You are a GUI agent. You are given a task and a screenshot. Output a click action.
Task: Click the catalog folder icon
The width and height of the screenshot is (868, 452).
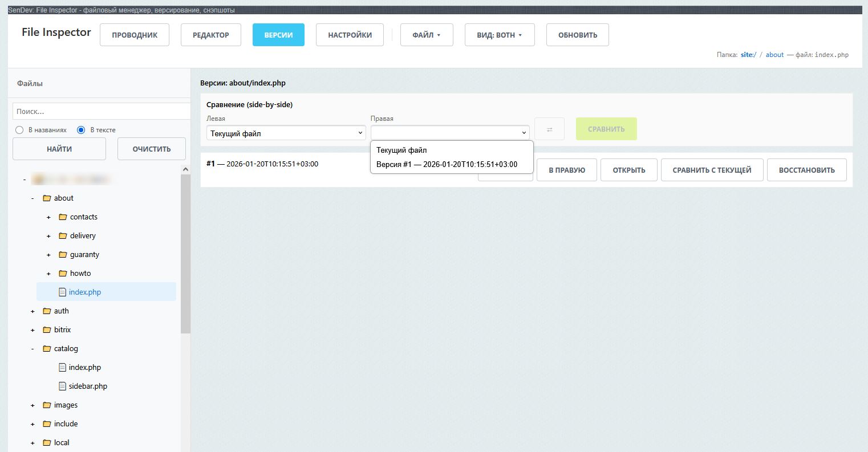(x=47, y=348)
